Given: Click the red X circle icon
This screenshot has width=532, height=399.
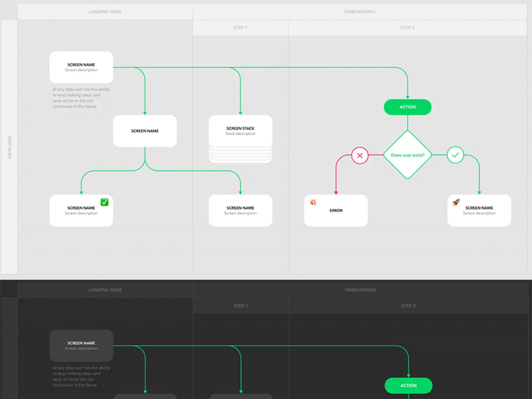Looking at the screenshot, I should point(360,155).
